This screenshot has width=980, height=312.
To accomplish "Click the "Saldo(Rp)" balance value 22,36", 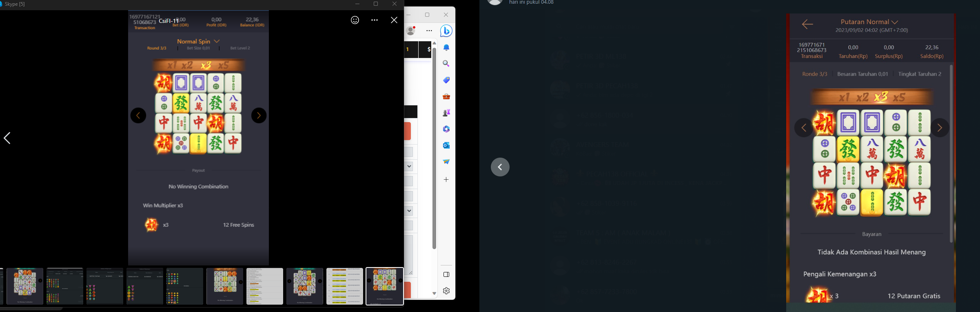I will coord(932,47).
